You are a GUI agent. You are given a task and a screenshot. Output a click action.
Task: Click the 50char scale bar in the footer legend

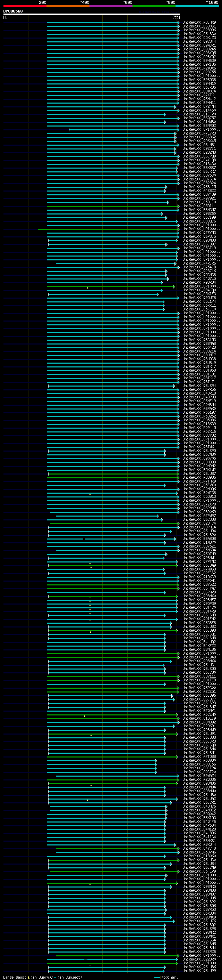pos(157,977)
